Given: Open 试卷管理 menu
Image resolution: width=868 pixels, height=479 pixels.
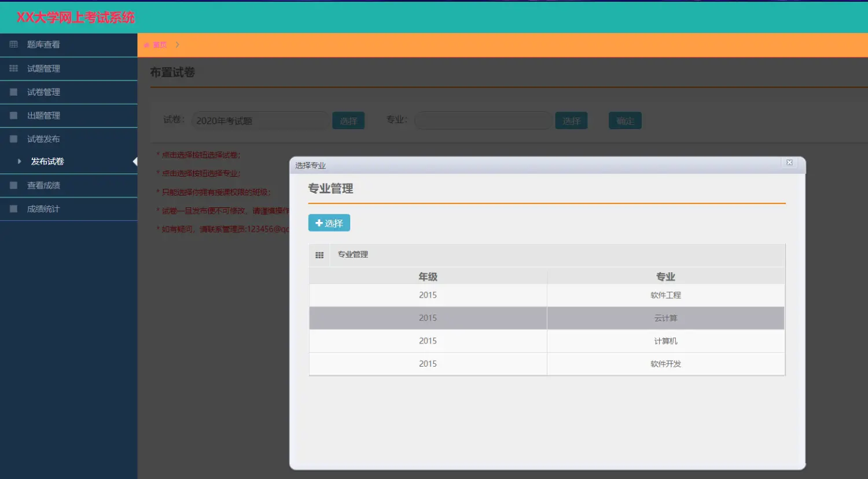Looking at the screenshot, I should [69, 92].
